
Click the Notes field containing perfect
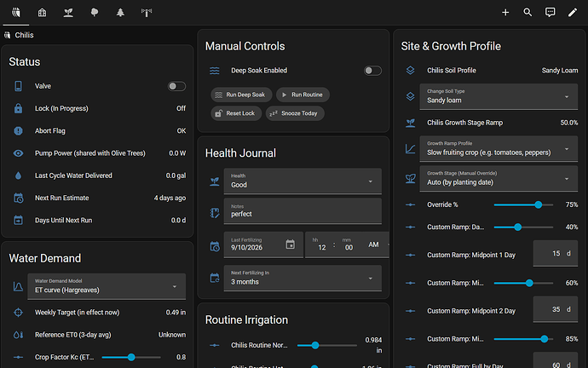pyautogui.click(x=303, y=211)
